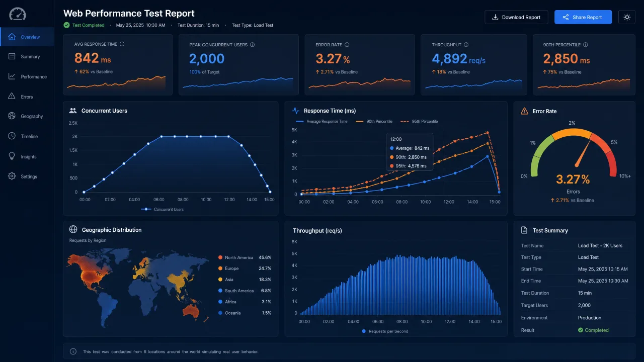This screenshot has width=644, height=362.
Task: Click the South America 6.8% value
Action: 266,291
